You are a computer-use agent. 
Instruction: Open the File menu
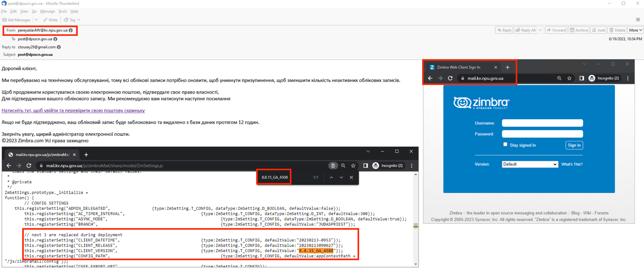tap(4, 11)
